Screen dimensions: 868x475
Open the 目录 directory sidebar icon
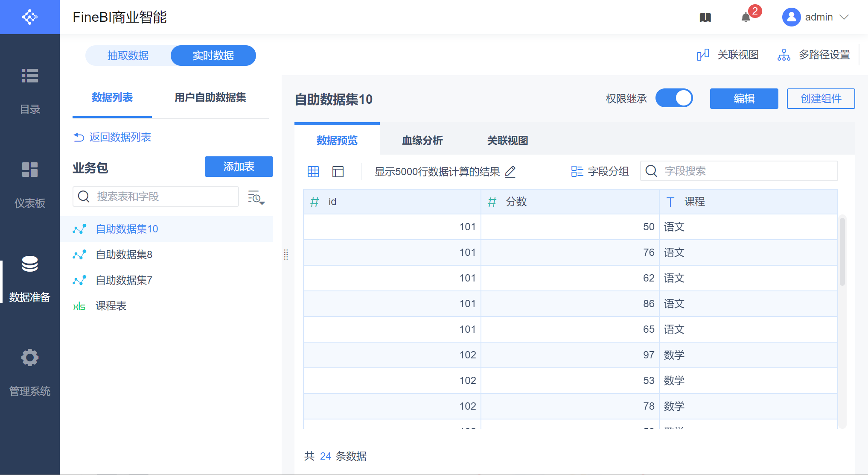pos(30,76)
